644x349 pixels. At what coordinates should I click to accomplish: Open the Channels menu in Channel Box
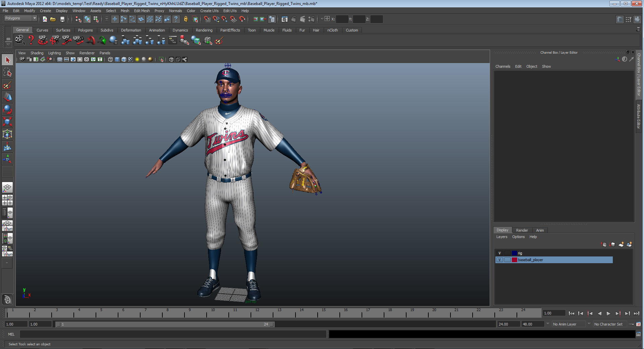(x=503, y=66)
